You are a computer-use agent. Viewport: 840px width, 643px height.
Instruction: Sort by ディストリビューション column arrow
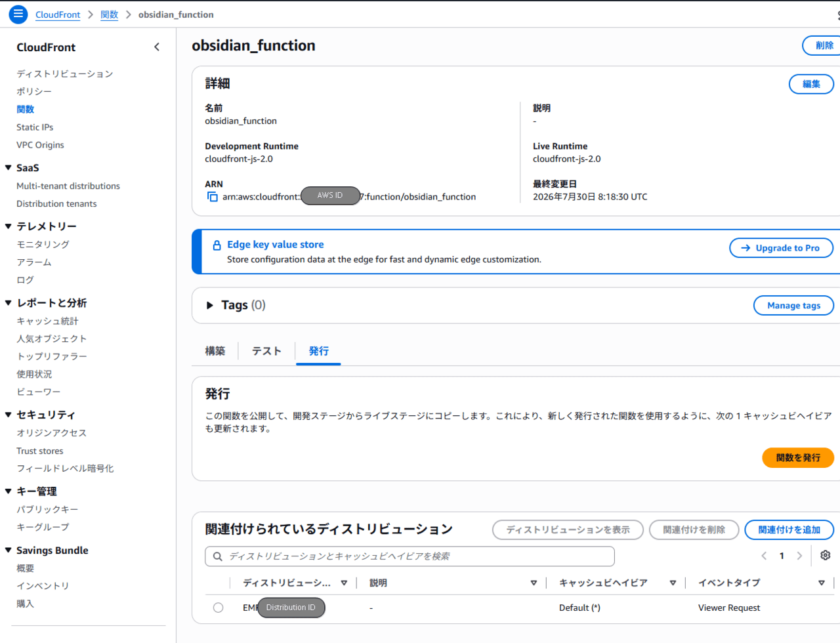point(344,583)
